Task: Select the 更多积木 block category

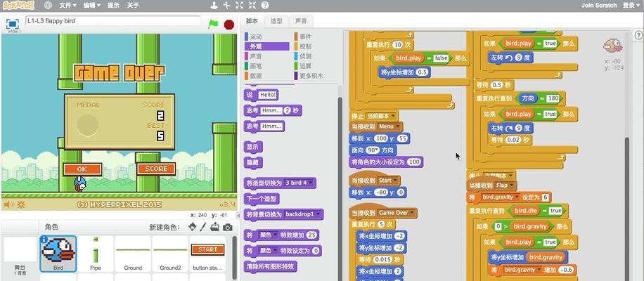Action: (316, 75)
